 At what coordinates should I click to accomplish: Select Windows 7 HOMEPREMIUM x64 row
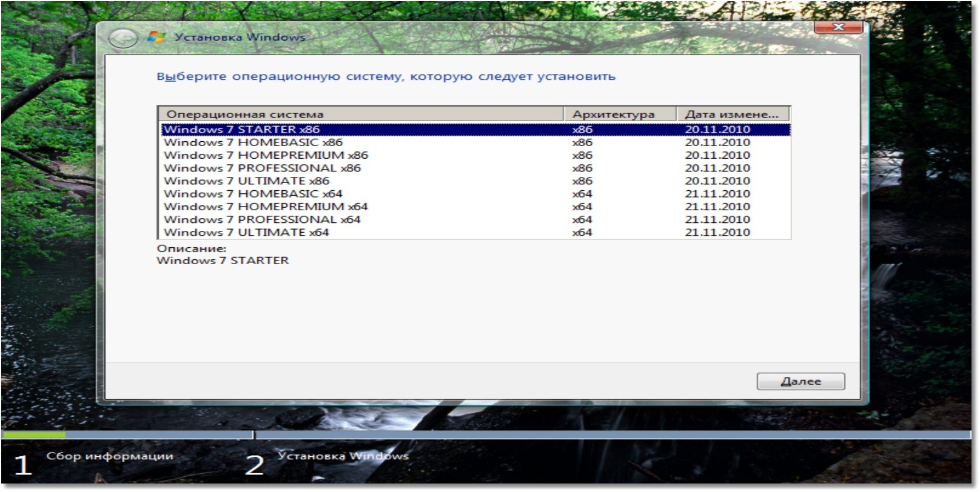(475, 207)
